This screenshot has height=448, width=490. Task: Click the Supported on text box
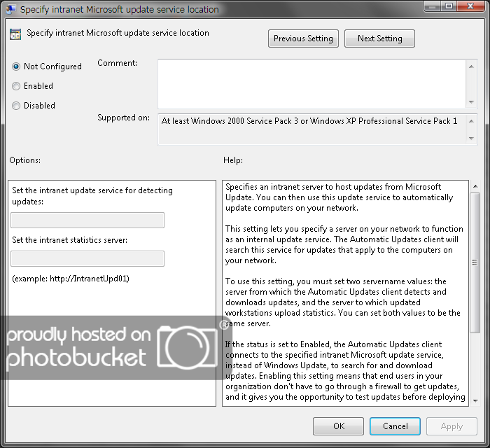pos(312,129)
